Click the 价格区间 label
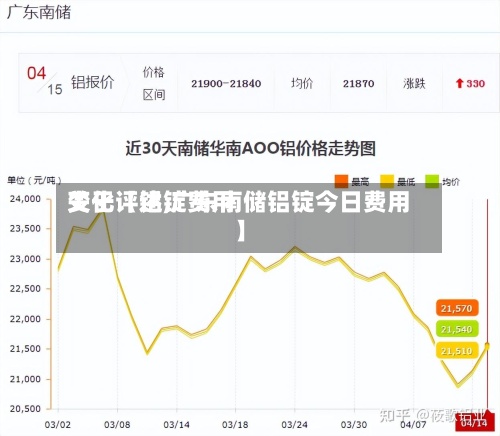The height and width of the screenshot is (436, 500). tap(154, 84)
